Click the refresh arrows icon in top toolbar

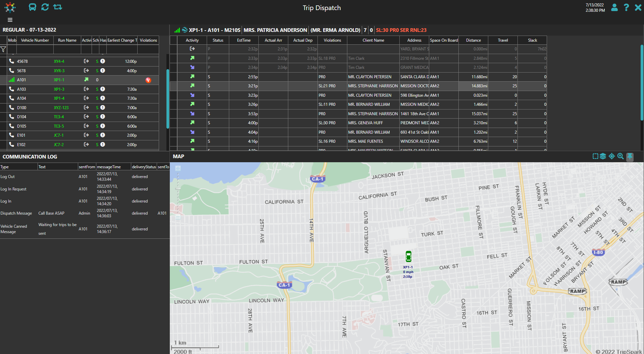coord(45,7)
